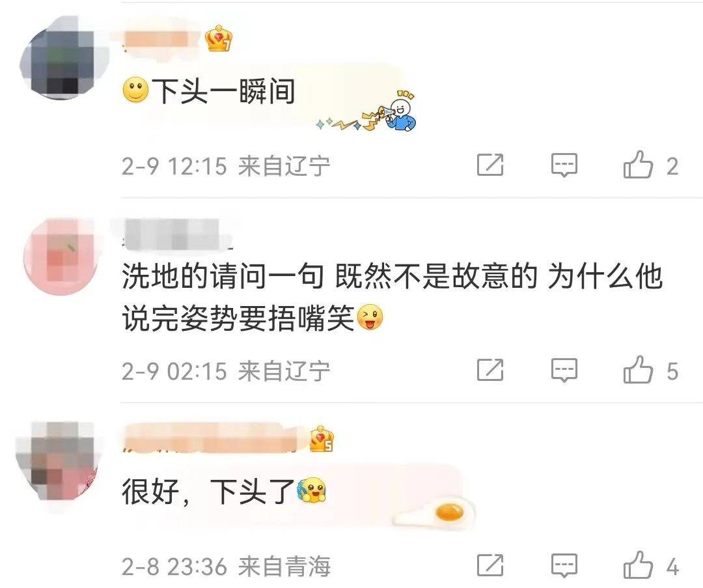The height and width of the screenshot is (588, 703).
Task: Click the level 7 crown badge
Action: coord(218,38)
